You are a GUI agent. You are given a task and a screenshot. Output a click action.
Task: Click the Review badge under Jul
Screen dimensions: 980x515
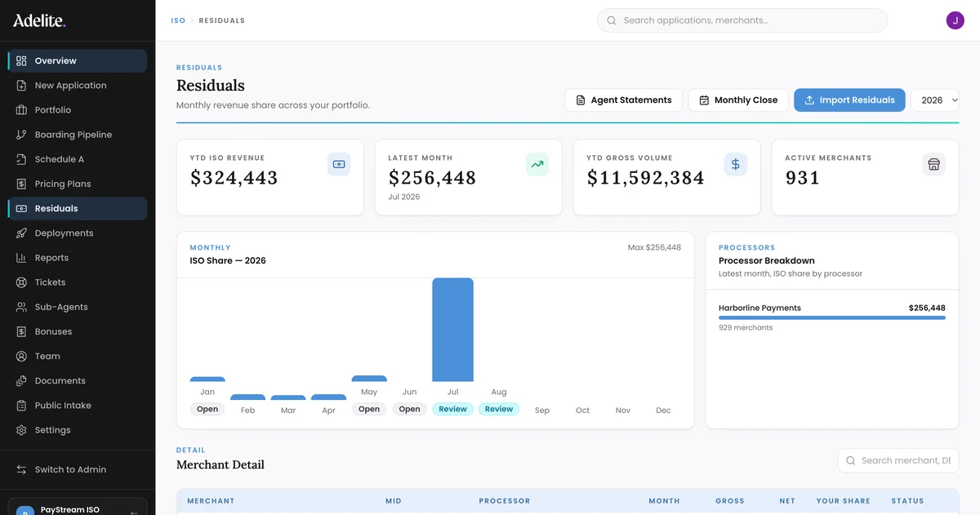453,409
